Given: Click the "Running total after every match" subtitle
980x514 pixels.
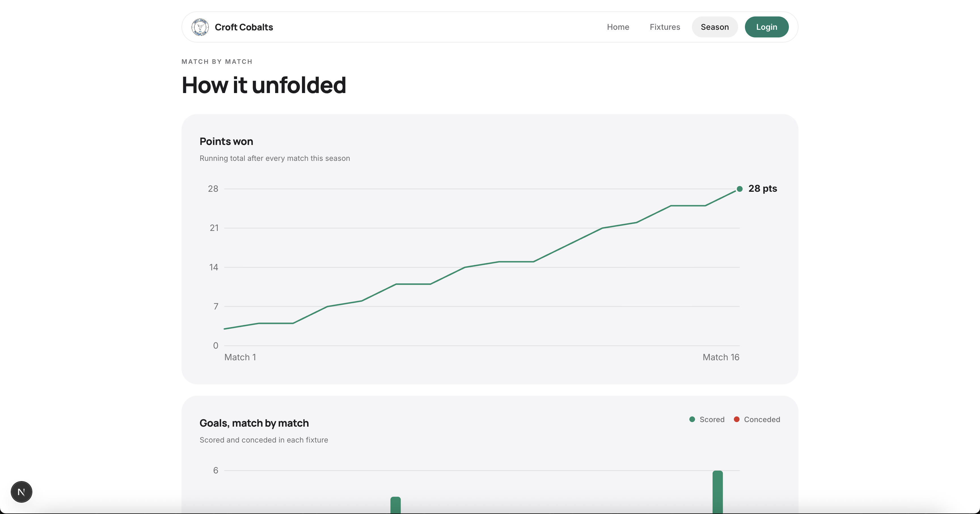Looking at the screenshot, I should (275, 158).
